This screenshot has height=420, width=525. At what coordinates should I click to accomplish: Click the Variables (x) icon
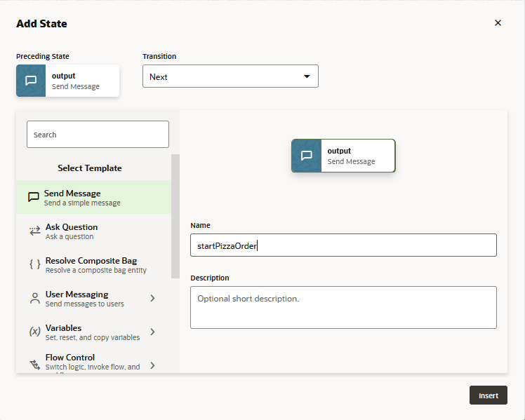[x=34, y=332]
